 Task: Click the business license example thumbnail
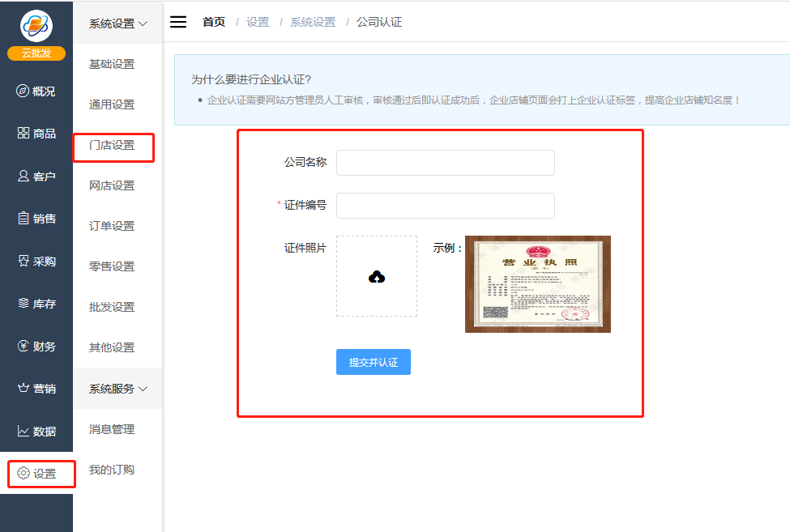[537, 284]
